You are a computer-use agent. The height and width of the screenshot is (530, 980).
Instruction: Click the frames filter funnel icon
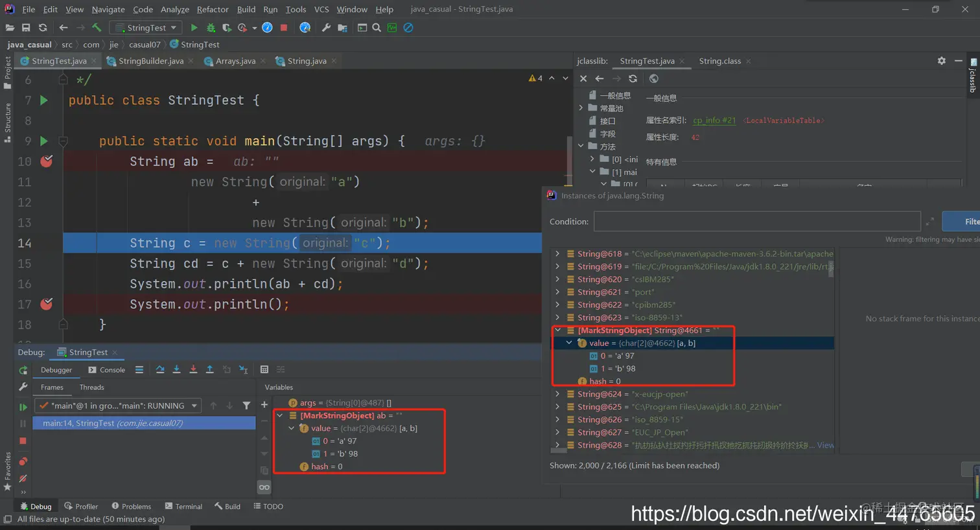click(x=246, y=406)
